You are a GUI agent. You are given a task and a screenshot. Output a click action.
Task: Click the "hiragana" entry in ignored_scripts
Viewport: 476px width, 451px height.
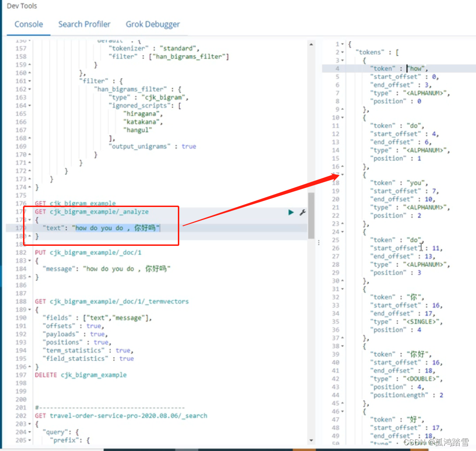(x=143, y=114)
